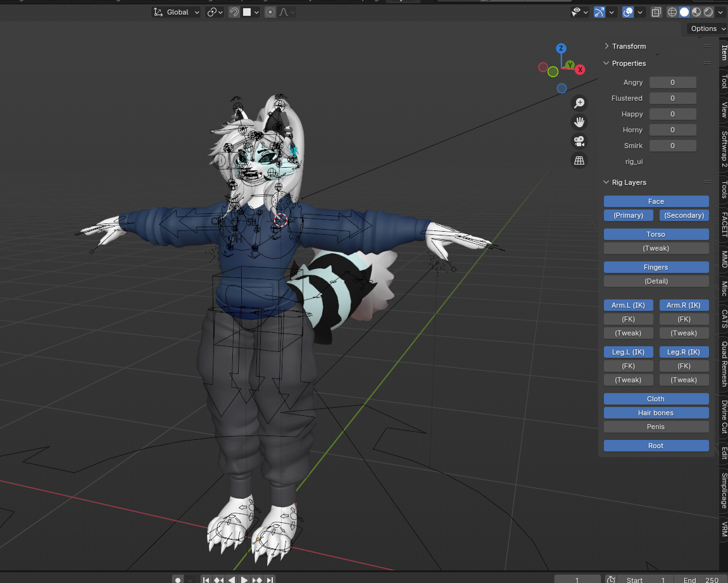Toggle the Leg.L (IK) layer
This screenshot has width=728, height=583.
click(x=628, y=352)
